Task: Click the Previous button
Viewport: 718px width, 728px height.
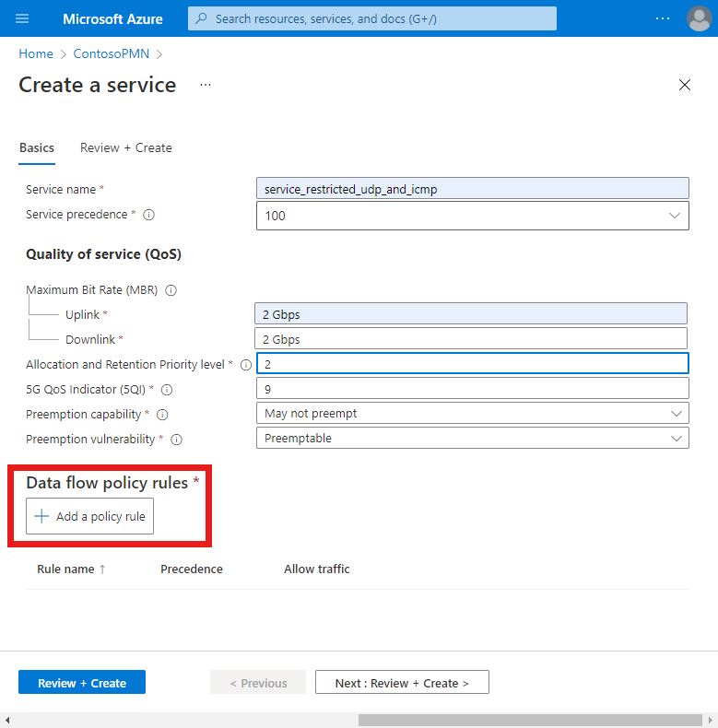Action: click(258, 683)
